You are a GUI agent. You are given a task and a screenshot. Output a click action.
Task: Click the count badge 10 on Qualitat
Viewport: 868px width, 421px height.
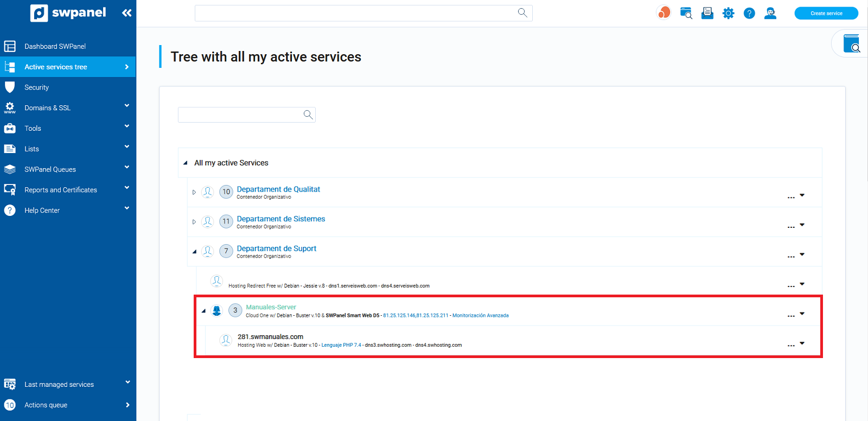click(226, 192)
